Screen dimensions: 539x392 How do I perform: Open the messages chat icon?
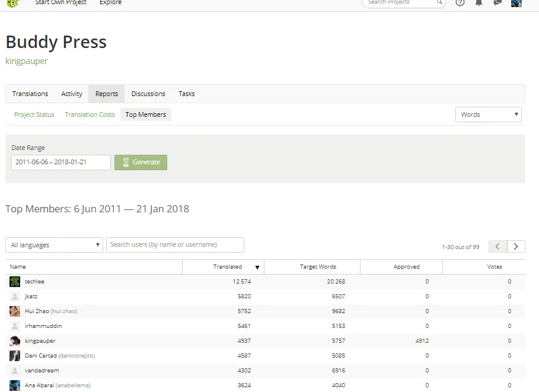[x=497, y=2]
